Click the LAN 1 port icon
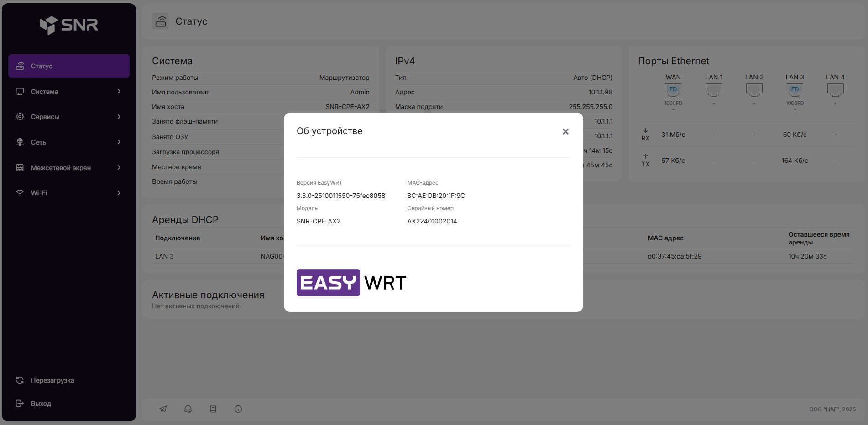868x425 pixels. coord(713,90)
